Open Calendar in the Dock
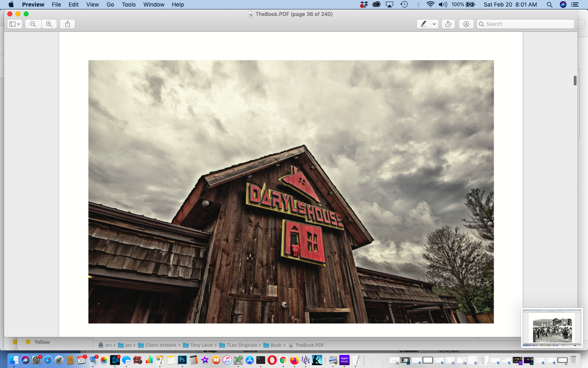This screenshot has width=588, height=368. click(81, 360)
